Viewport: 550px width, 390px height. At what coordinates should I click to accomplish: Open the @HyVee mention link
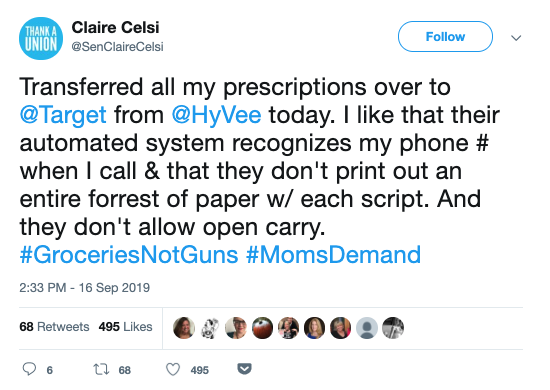coord(216,115)
